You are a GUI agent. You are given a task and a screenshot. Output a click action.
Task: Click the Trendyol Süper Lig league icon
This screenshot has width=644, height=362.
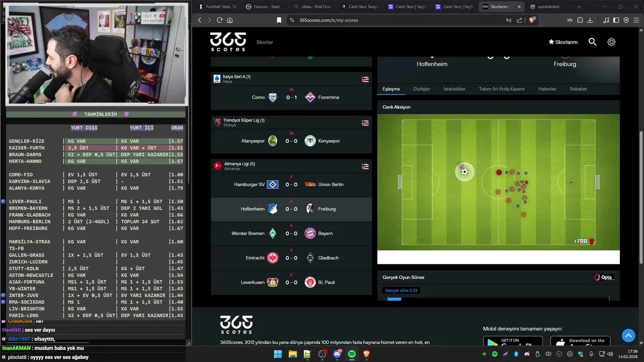click(217, 122)
